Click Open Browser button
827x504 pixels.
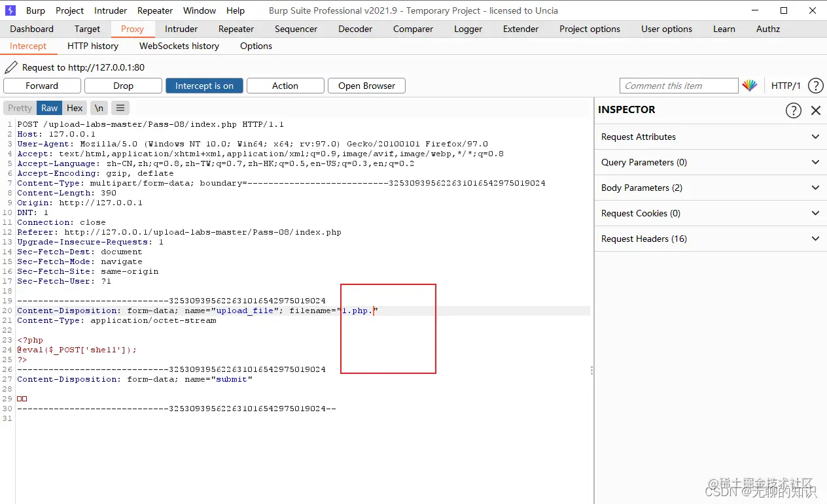coord(366,86)
